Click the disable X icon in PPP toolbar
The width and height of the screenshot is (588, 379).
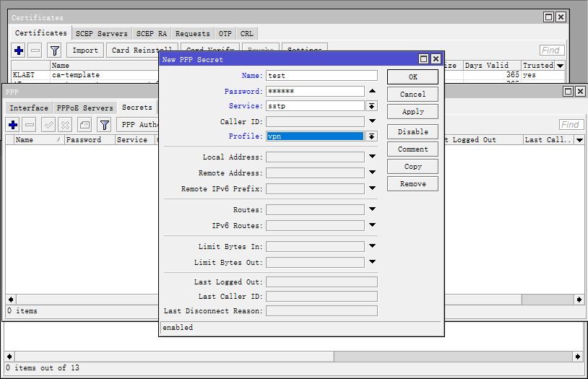pos(64,125)
